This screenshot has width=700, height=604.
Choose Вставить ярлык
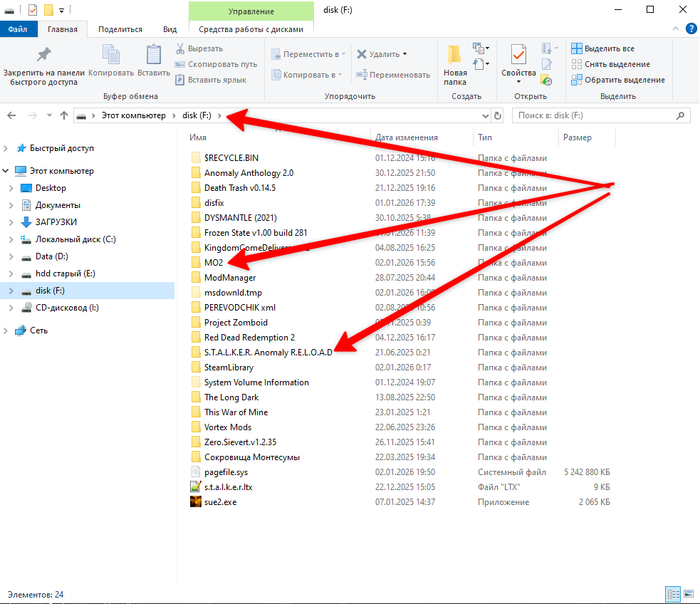click(211, 80)
